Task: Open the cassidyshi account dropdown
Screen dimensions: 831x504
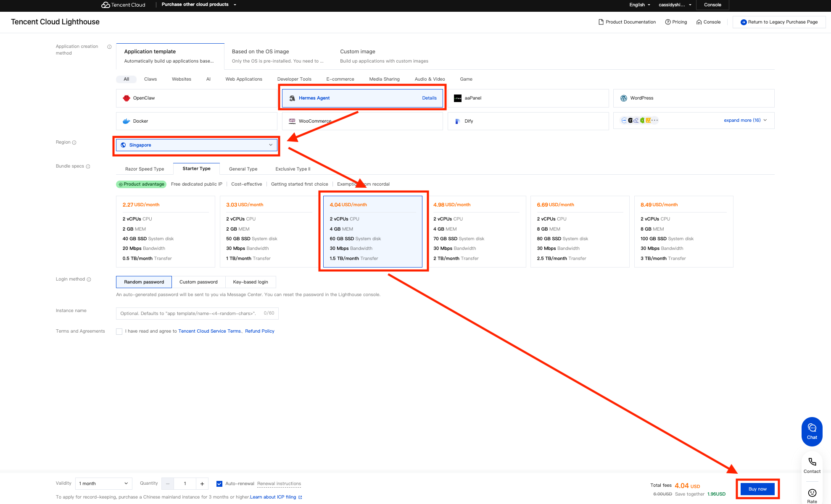Action: point(675,5)
